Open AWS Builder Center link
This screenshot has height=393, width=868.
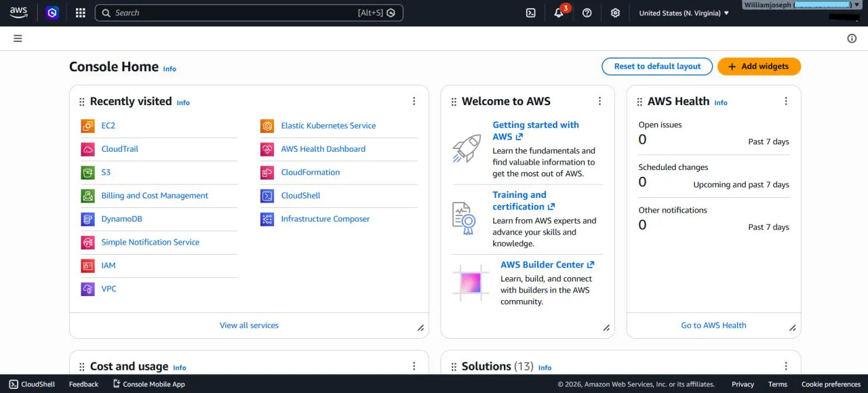tap(547, 264)
